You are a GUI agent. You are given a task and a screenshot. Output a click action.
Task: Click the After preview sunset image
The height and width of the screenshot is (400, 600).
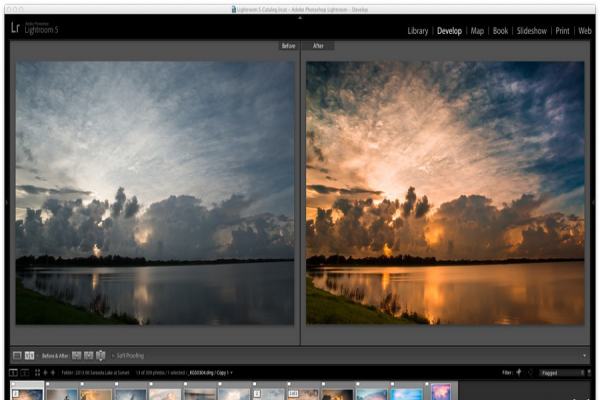tap(445, 193)
